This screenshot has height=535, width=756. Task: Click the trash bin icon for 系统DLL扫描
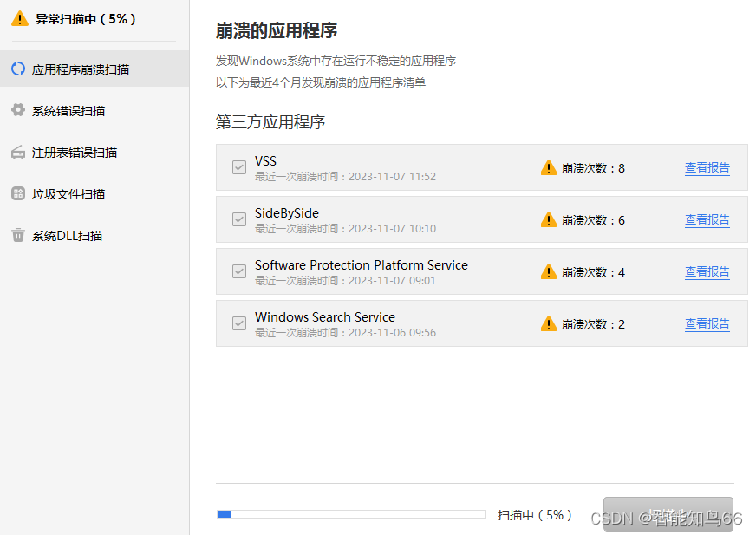(x=18, y=236)
